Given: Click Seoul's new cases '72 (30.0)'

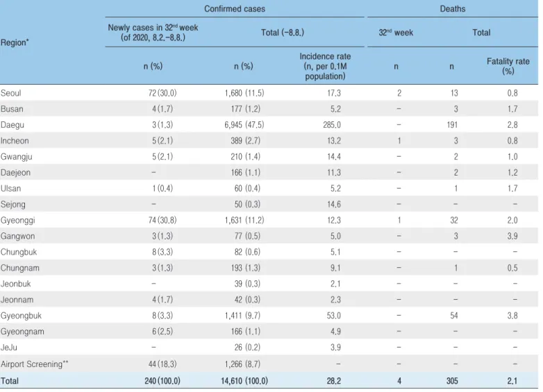Looking at the screenshot, I should click(x=162, y=93).
